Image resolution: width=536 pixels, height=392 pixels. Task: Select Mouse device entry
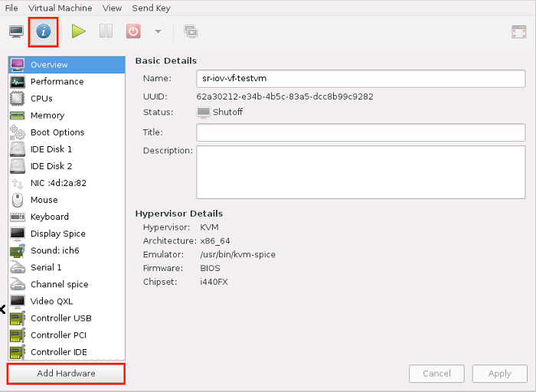(x=67, y=200)
